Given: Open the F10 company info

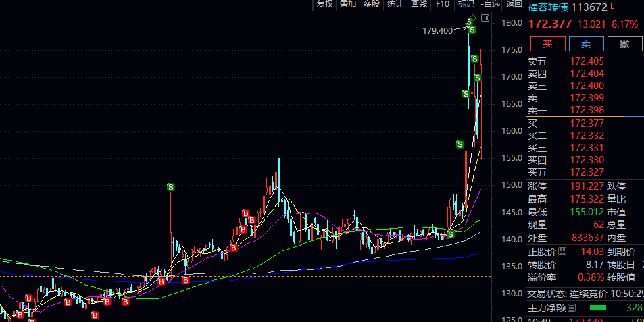Looking at the screenshot, I should pyautogui.click(x=443, y=4).
